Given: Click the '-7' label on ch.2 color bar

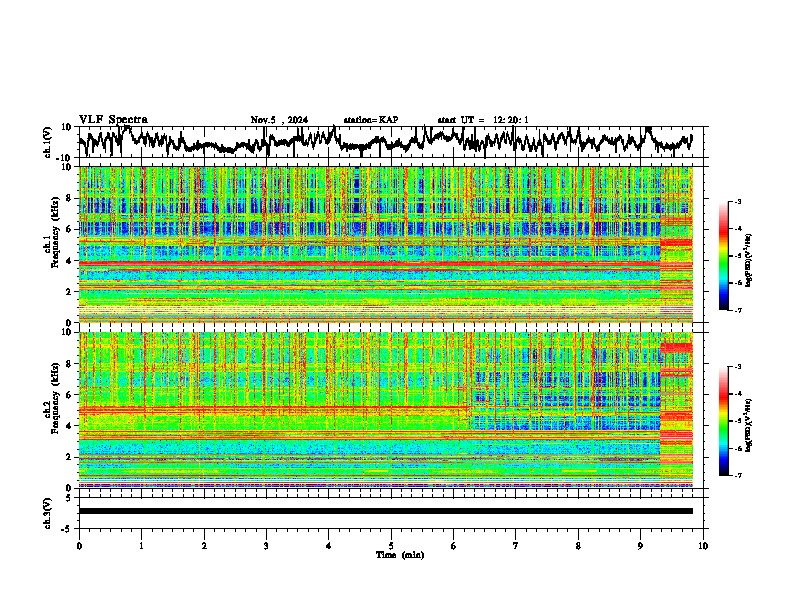Looking at the screenshot, I should [x=737, y=475].
